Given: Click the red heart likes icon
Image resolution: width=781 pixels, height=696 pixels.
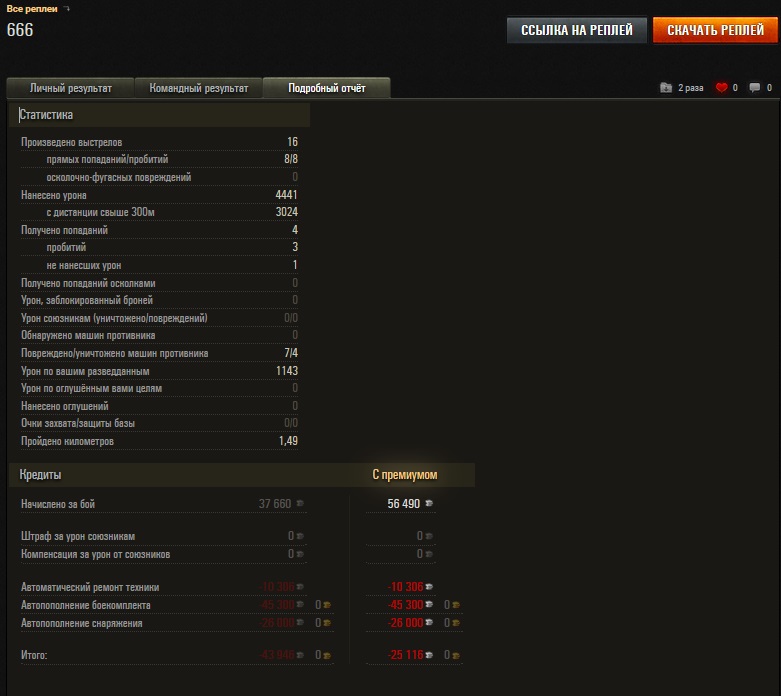Looking at the screenshot, I should [722, 88].
